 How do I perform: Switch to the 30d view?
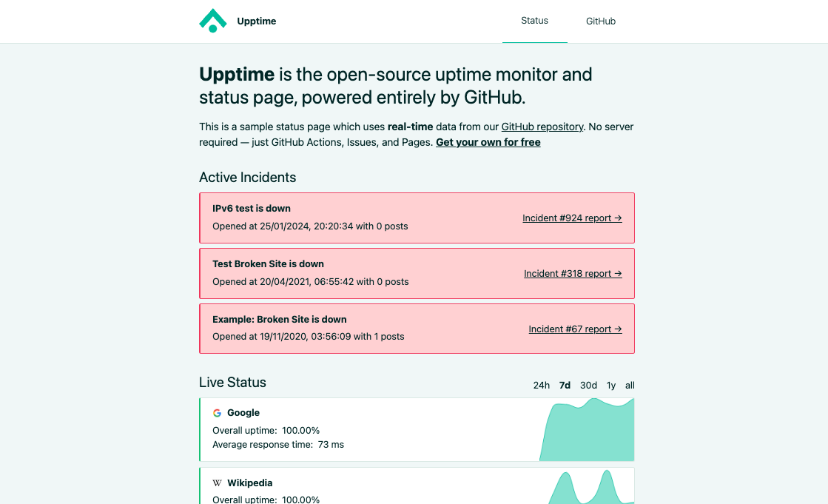(x=588, y=385)
